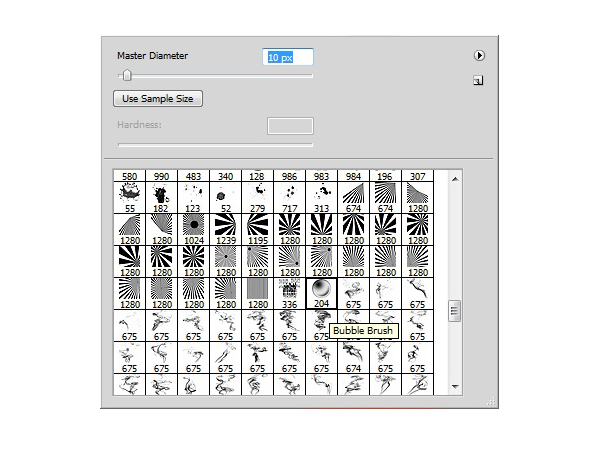600x450 pixels.
Task: Select the Bubble Brush sized 204
Action: pyautogui.click(x=321, y=293)
